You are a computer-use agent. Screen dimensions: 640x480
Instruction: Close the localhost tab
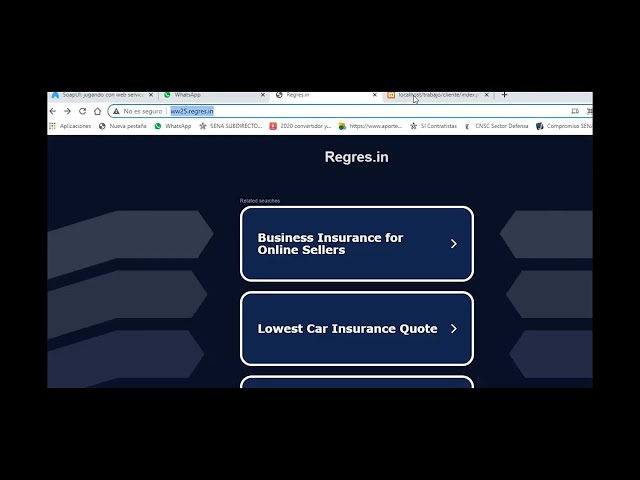click(487, 95)
